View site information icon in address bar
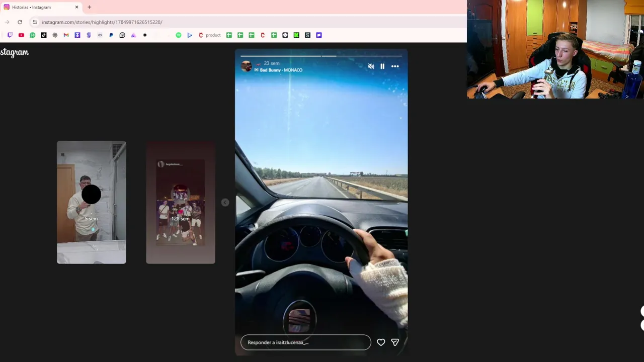 click(35, 22)
